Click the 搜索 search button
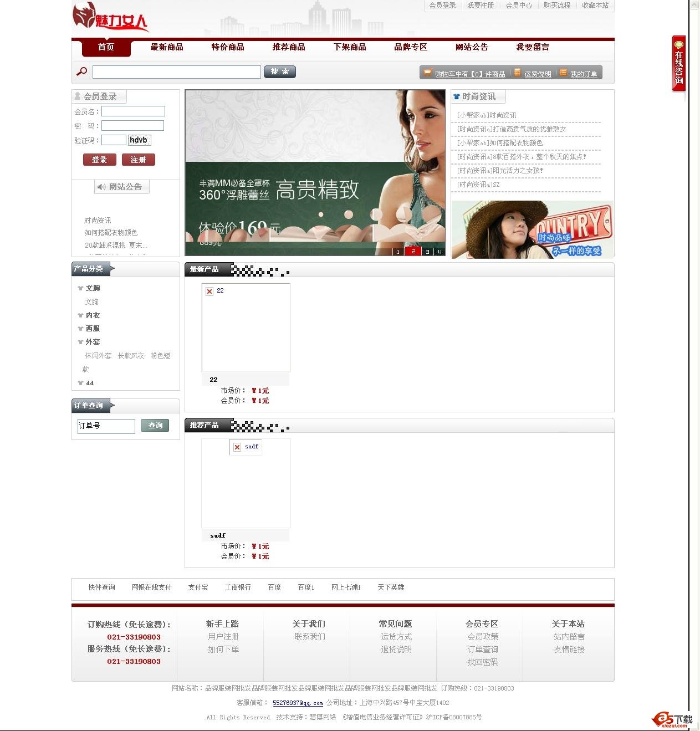 280,71
